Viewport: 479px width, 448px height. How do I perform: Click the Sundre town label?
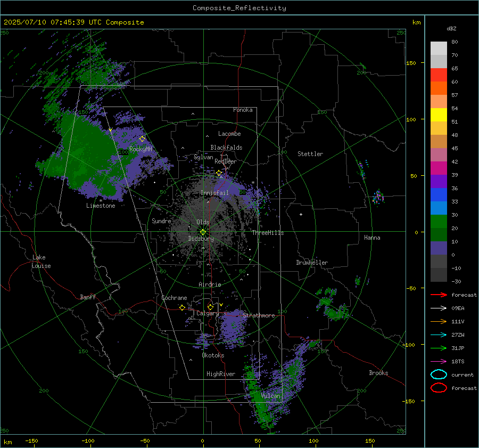click(161, 221)
